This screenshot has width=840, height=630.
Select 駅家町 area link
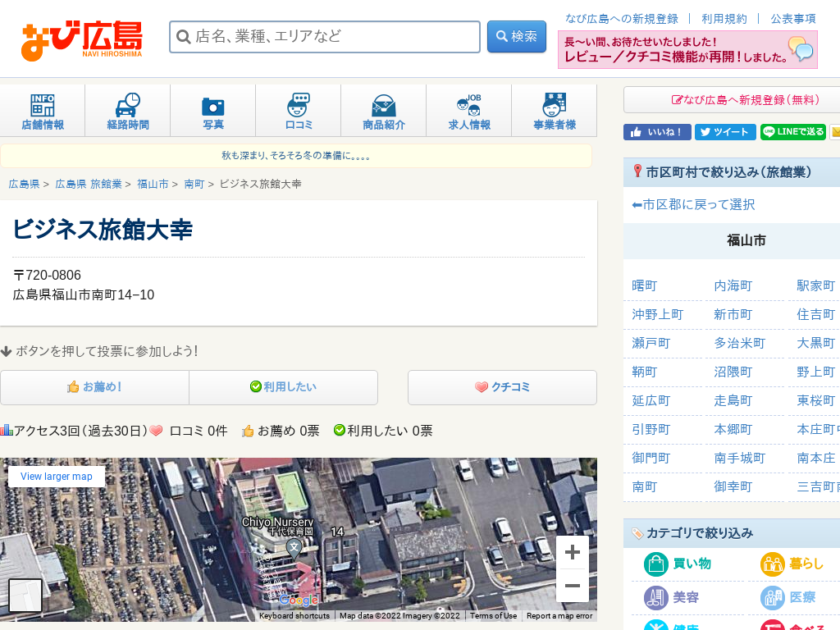816,285
